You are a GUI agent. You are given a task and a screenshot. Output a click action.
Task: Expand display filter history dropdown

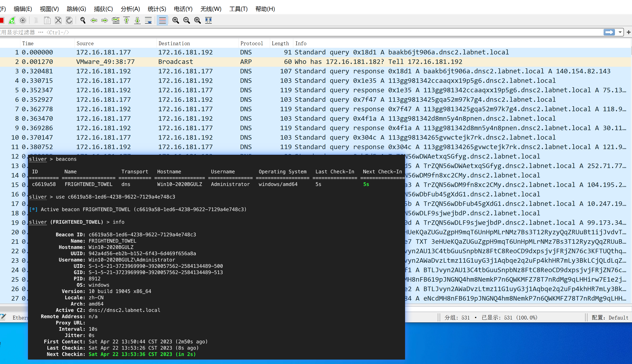620,32
